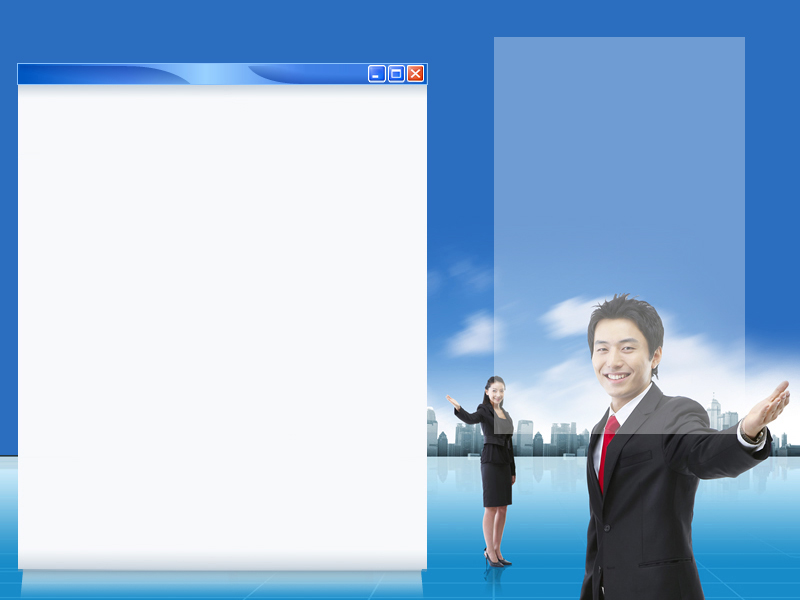
Task: Click the man's red necktie
Action: [x=606, y=450]
